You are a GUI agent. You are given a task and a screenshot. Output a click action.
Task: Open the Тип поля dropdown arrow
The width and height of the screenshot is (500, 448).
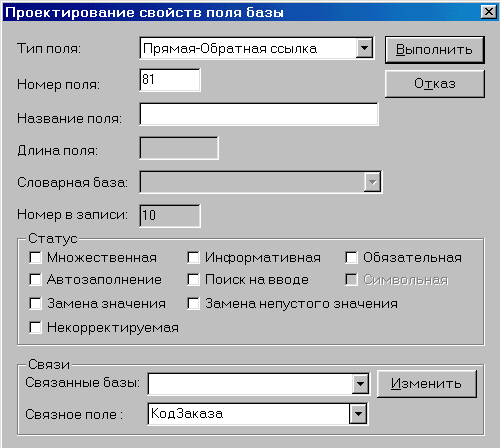click(x=364, y=48)
